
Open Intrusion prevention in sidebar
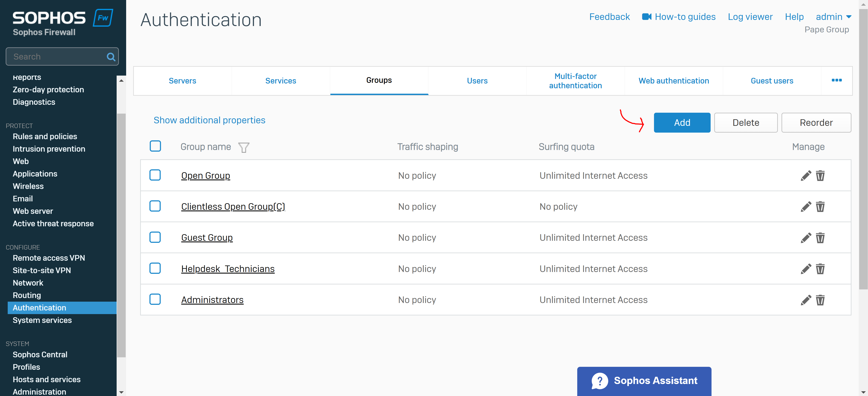[x=49, y=149]
